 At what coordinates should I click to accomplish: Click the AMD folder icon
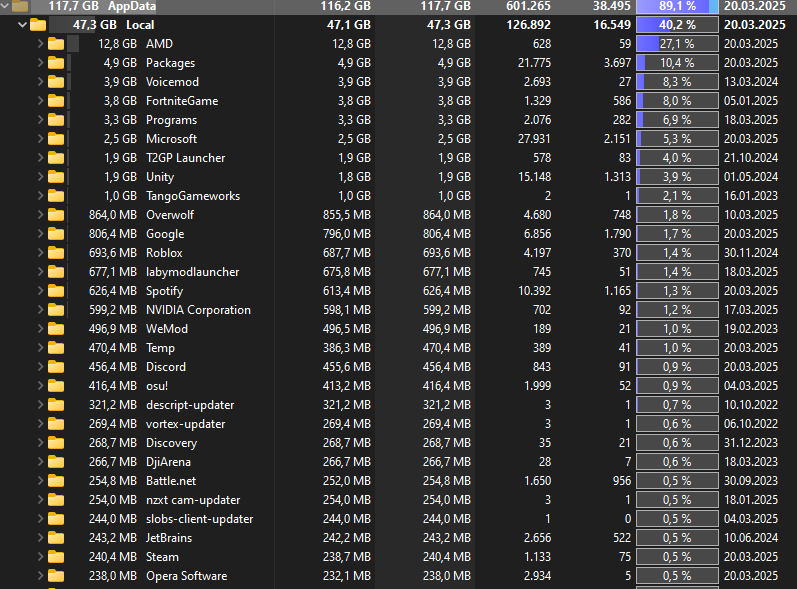(56, 44)
